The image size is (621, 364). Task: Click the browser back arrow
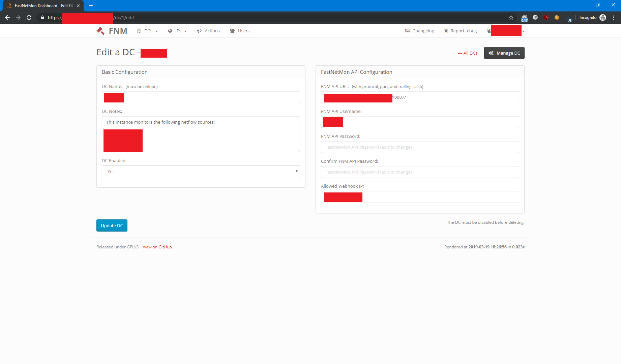click(x=7, y=18)
